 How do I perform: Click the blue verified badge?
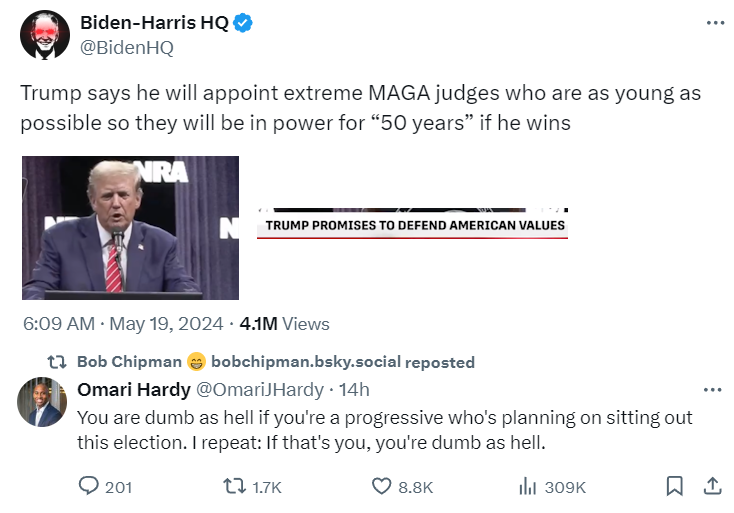243,25
